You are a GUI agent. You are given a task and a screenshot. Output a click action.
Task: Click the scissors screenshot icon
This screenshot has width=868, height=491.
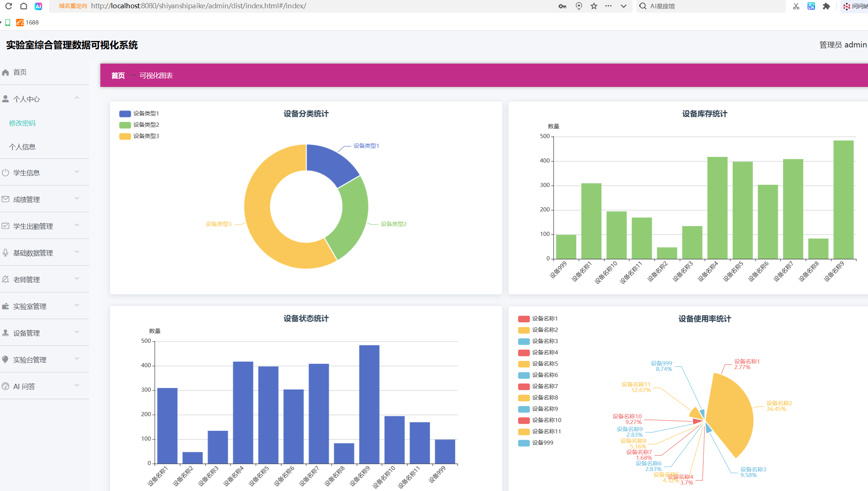[x=796, y=6]
